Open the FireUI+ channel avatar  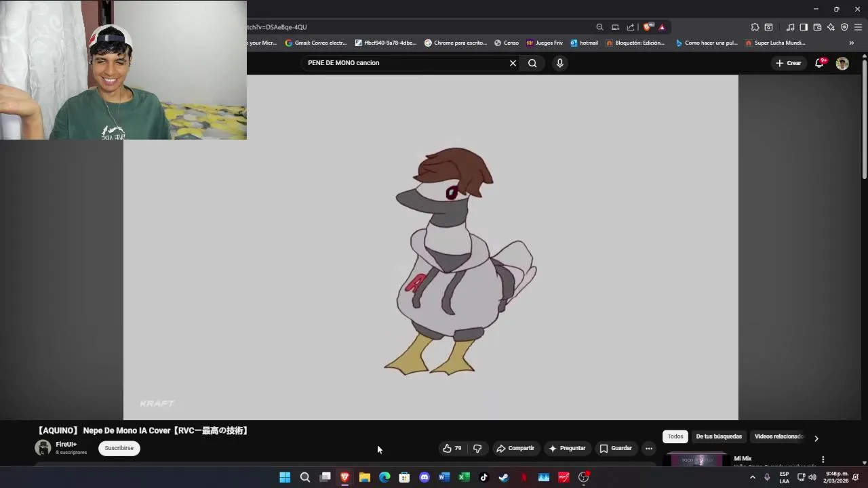[x=43, y=448]
